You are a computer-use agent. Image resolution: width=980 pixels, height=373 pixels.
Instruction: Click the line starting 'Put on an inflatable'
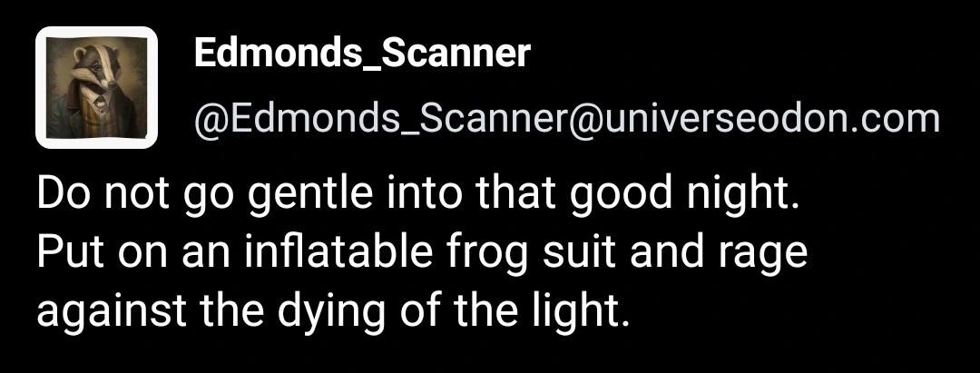coord(421,252)
